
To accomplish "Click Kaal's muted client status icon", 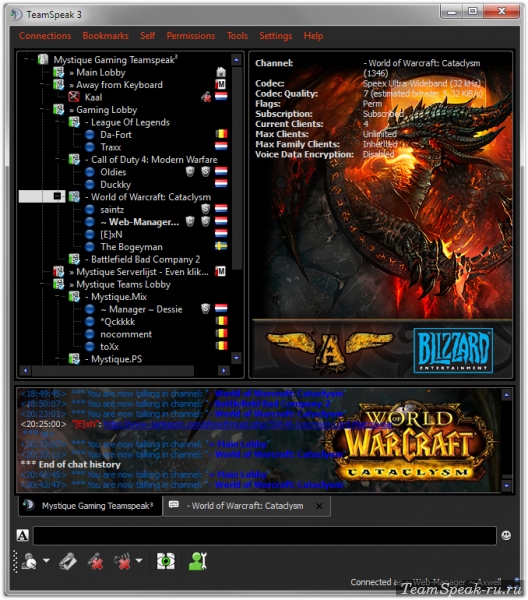I will point(73,96).
